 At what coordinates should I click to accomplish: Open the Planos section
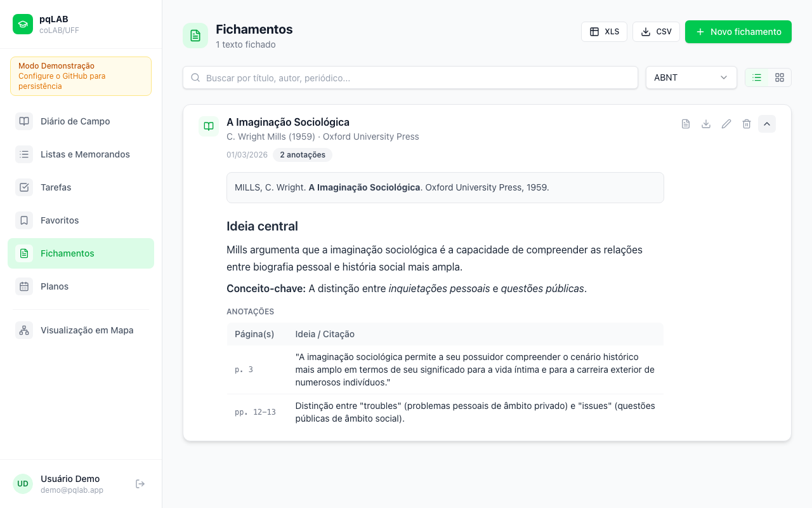(54, 286)
